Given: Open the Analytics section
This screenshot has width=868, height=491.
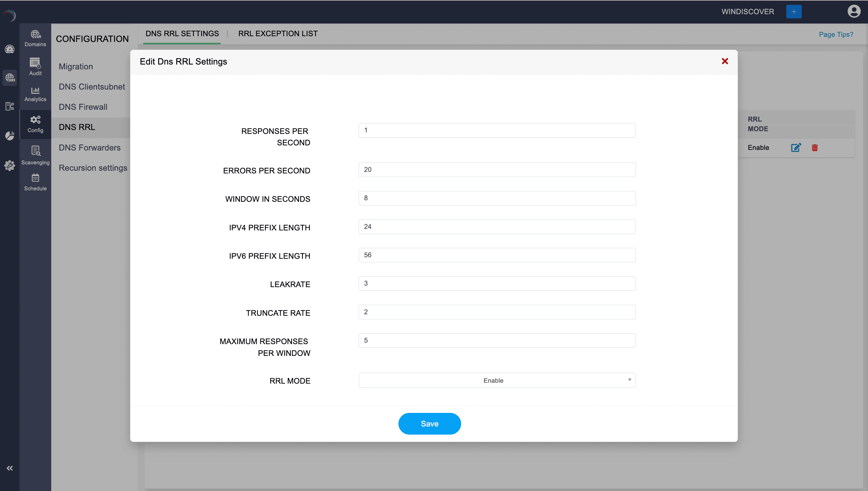Looking at the screenshot, I should click(x=35, y=93).
